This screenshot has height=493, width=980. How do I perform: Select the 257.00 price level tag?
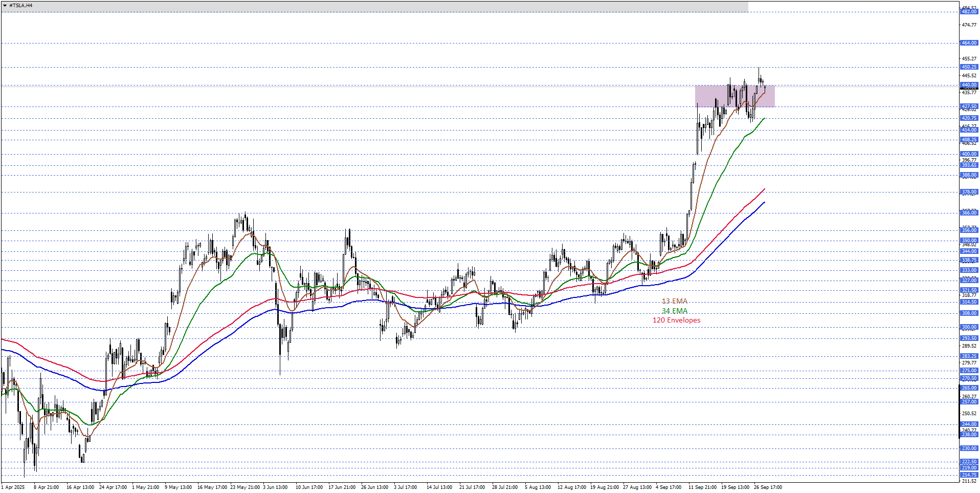pyautogui.click(x=969, y=402)
